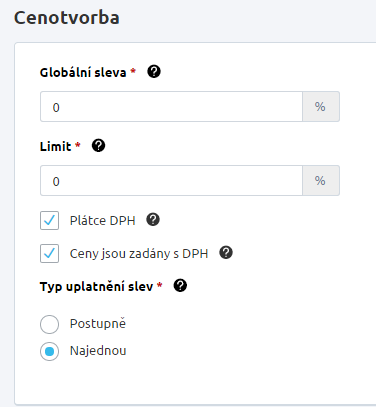
Task: Focus the Globální sleva input field
Action: (171, 107)
